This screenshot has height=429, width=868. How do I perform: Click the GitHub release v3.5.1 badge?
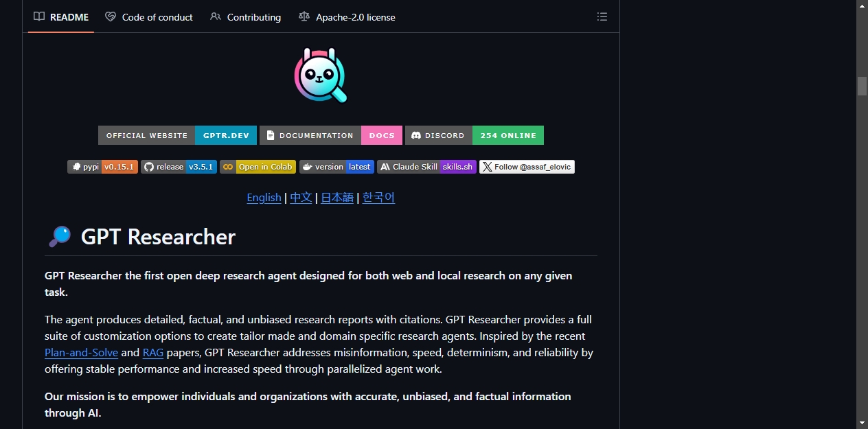point(179,167)
